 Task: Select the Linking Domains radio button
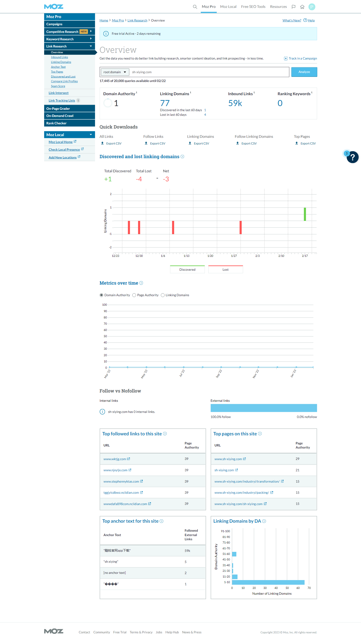[163, 295]
